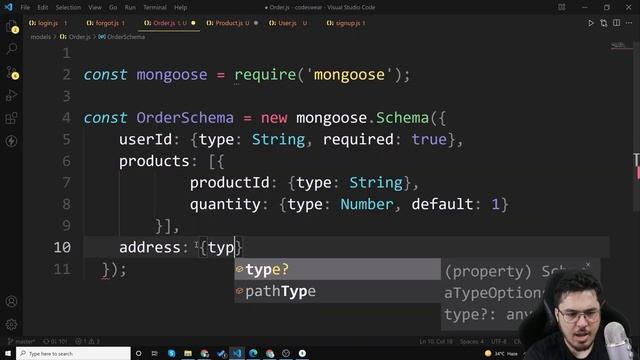Select the 'type?' autocomplete suggestion
This screenshot has height=360, width=640.
point(338,269)
